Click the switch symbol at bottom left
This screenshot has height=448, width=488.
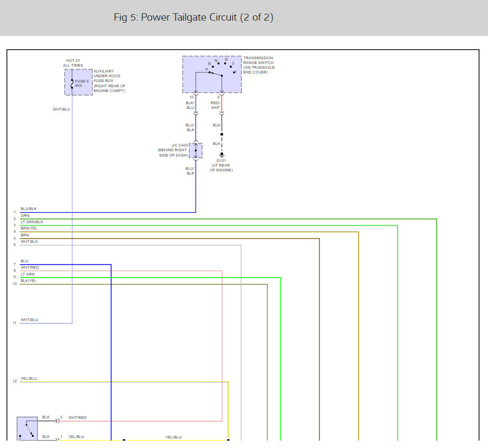point(26,429)
